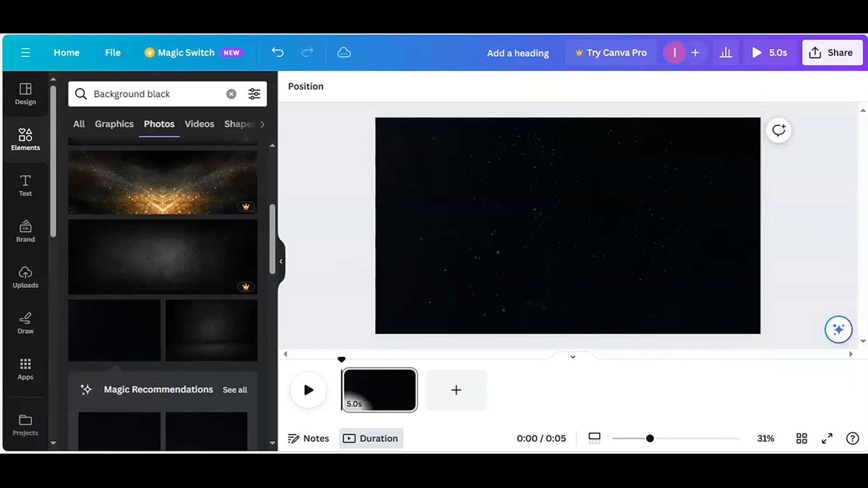Hide the timeline with down chevron
This screenshot has height=488, width=868.
coord(573,357)
